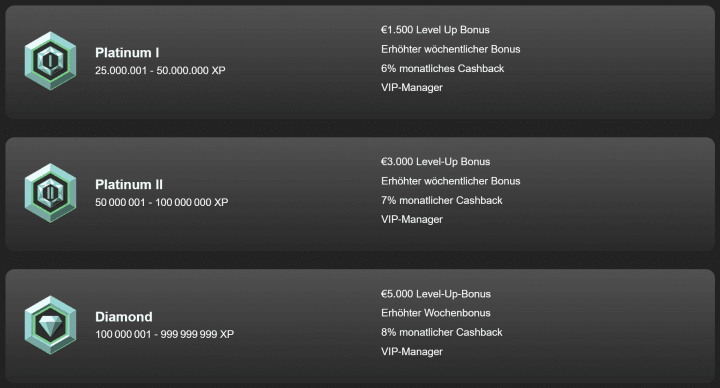Click the €3.000 Level-Up Bonus text

click(x=435, y=162)
